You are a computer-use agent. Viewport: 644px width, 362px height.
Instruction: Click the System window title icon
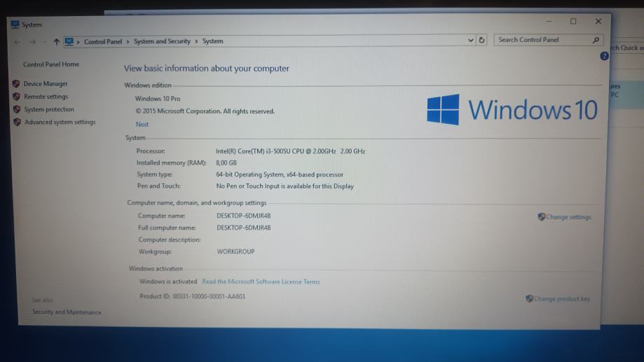coord(15,25)
